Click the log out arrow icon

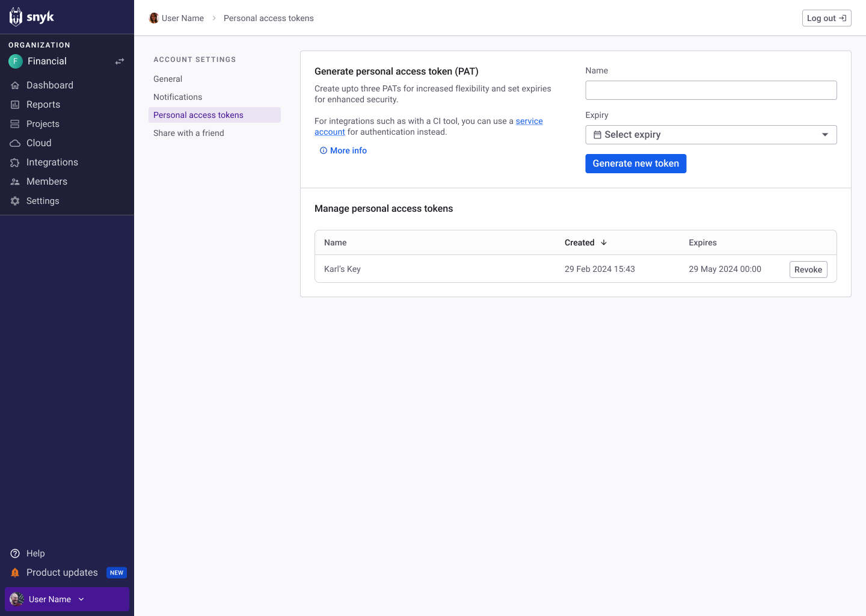(843, 18)
